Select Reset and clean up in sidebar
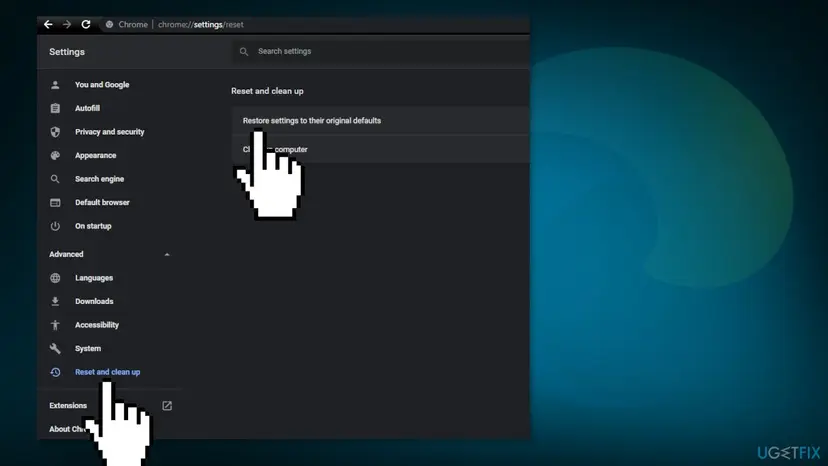828x466 pixels. (107, 372)
